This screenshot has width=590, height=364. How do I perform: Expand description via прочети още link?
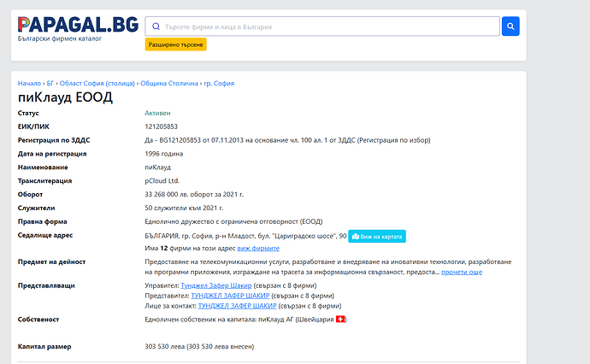[462, 272]
